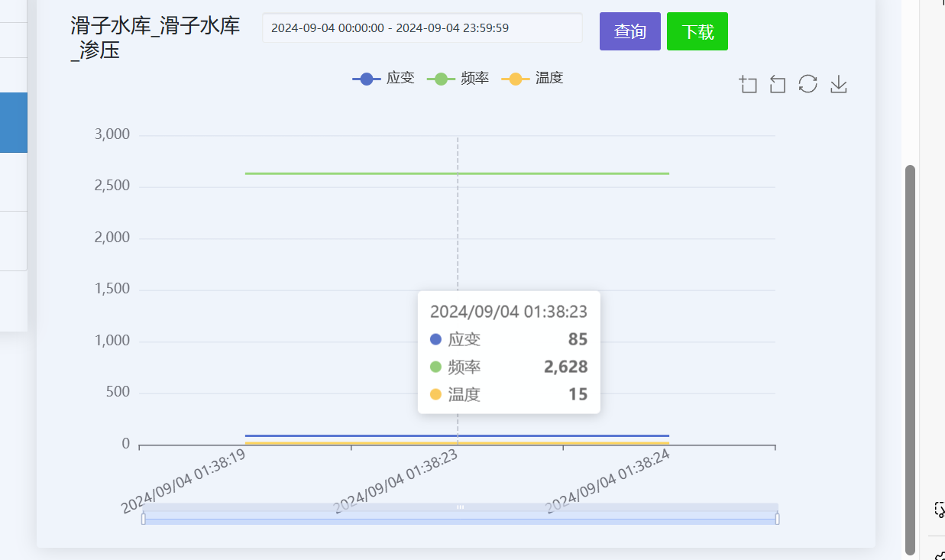Select the area zoom tool on the chart
This screenshot has height=560, width=945.
coord(748,84)
